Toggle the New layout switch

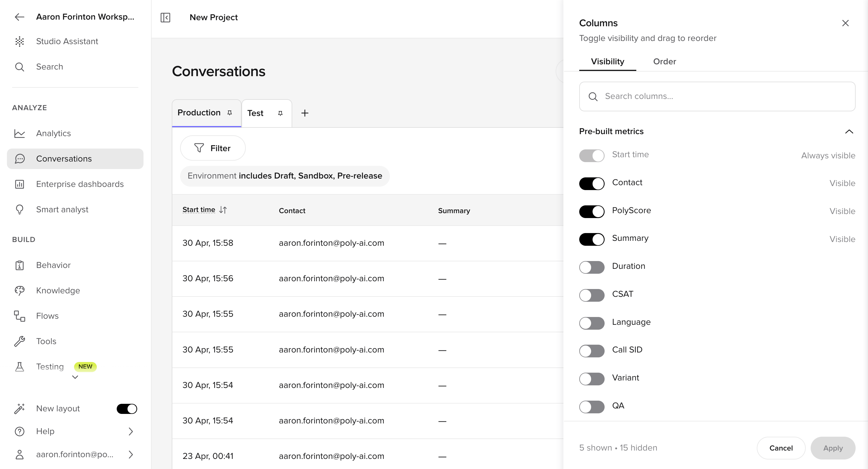[x=127, y=409]
